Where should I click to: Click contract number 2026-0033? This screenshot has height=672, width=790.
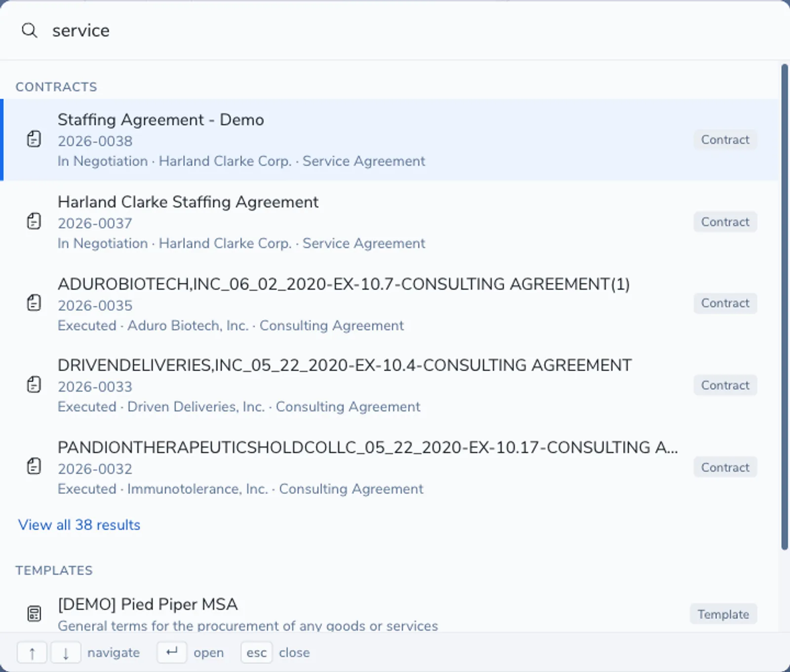pos(95,386)
